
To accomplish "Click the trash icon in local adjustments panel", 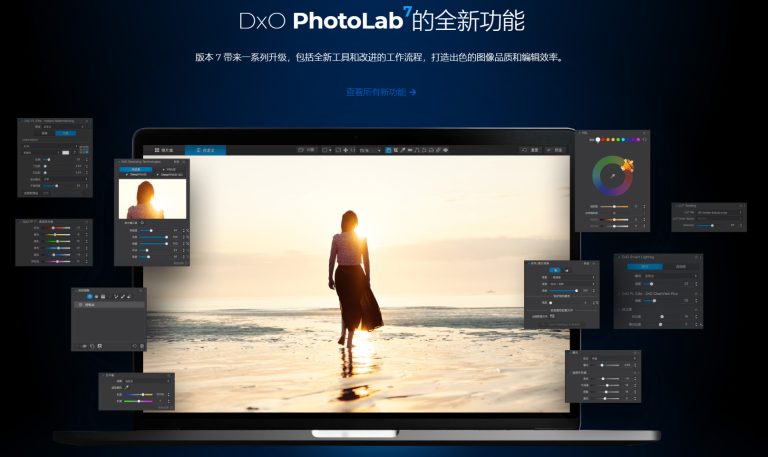I will coord(142,346).
